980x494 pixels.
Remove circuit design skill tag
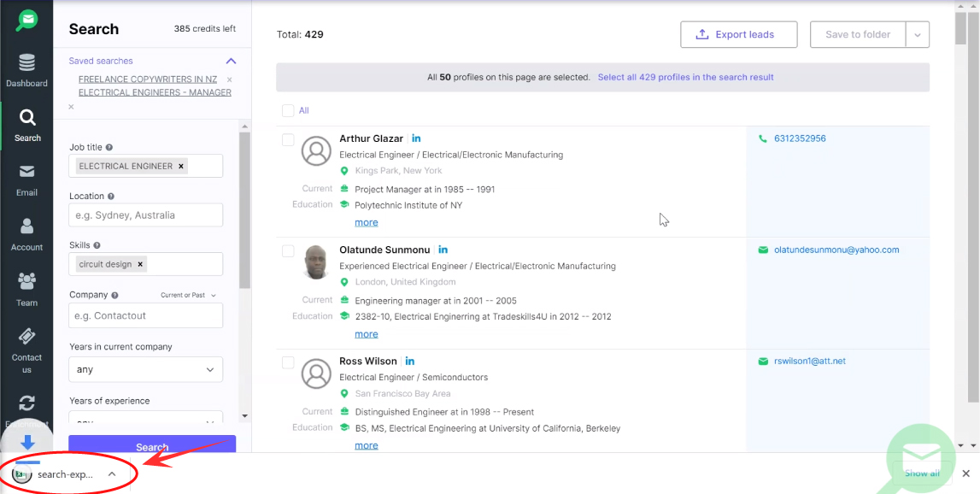pyautogui.click(x=140, y=264)
